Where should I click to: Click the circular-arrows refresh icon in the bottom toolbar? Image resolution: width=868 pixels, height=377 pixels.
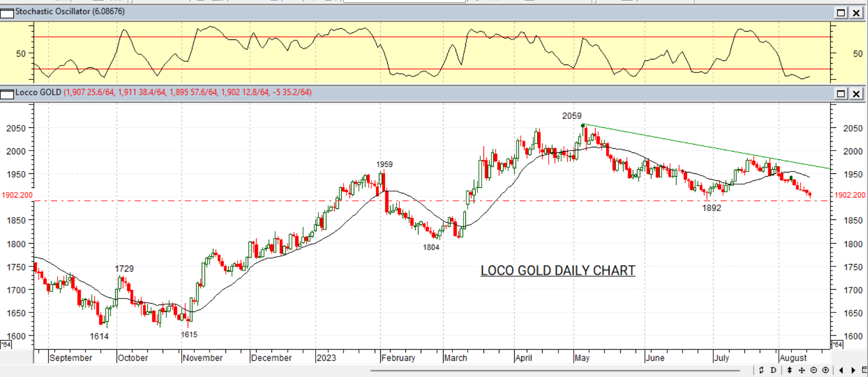(x=761, y=370)
